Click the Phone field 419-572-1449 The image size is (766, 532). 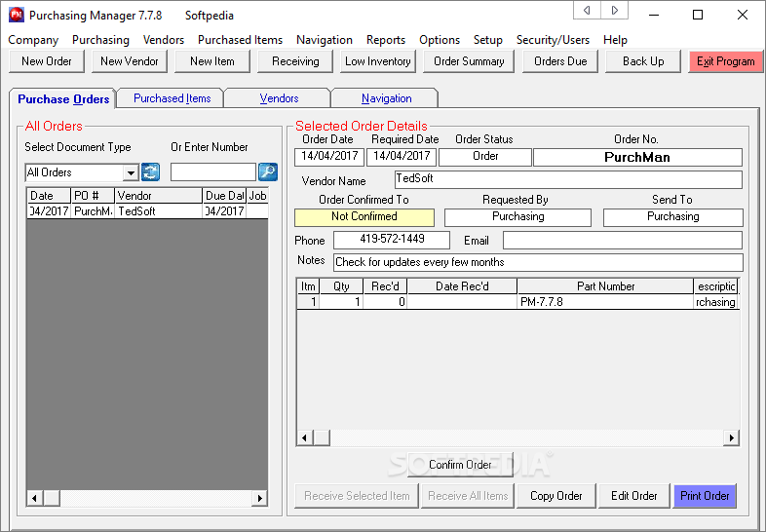(x=392, y=240)
